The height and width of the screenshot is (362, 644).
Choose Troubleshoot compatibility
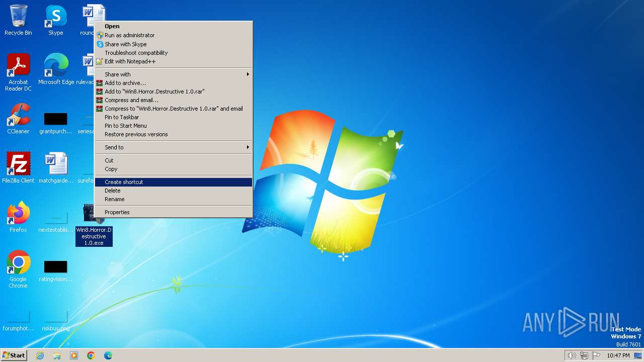[174, 53]
